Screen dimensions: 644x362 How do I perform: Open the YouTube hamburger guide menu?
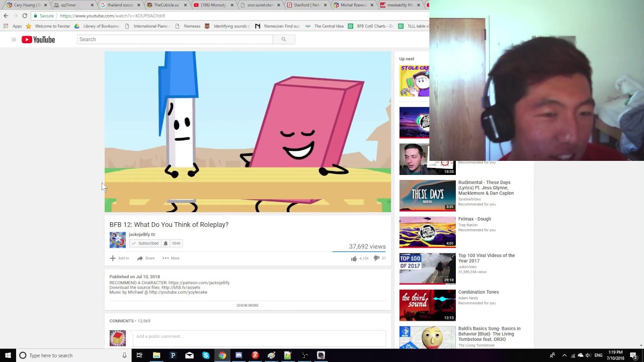point(14,40)
